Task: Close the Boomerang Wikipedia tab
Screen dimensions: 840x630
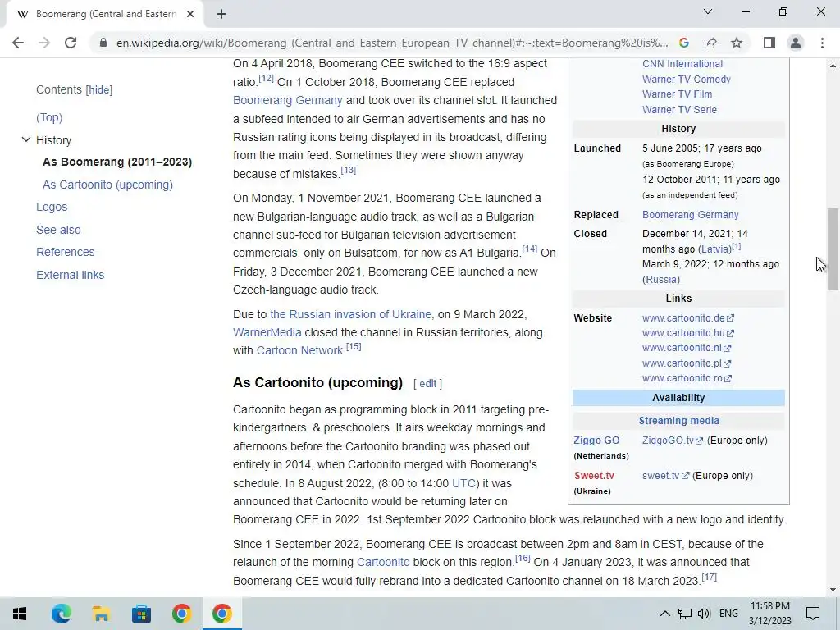Action: pyautogui.click(x=190, y=14)
